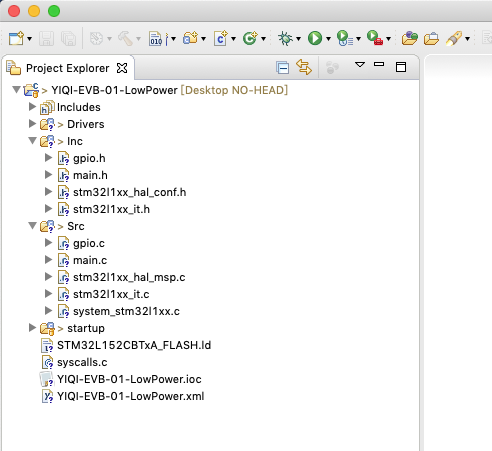Image resolution: width=492 pixels, height=451 pixels.
Task: Select system_stm32l1xx.c file
Action: 126,311
